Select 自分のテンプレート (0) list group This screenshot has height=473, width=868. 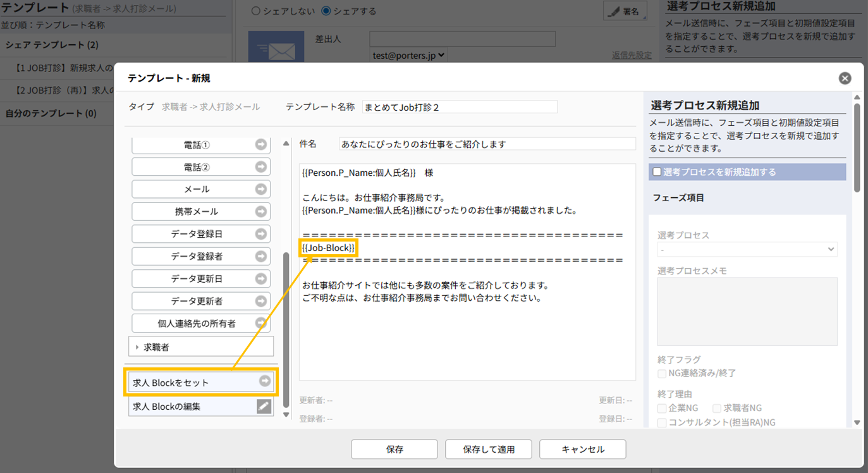pyautogui.click(x=51, y=113)
